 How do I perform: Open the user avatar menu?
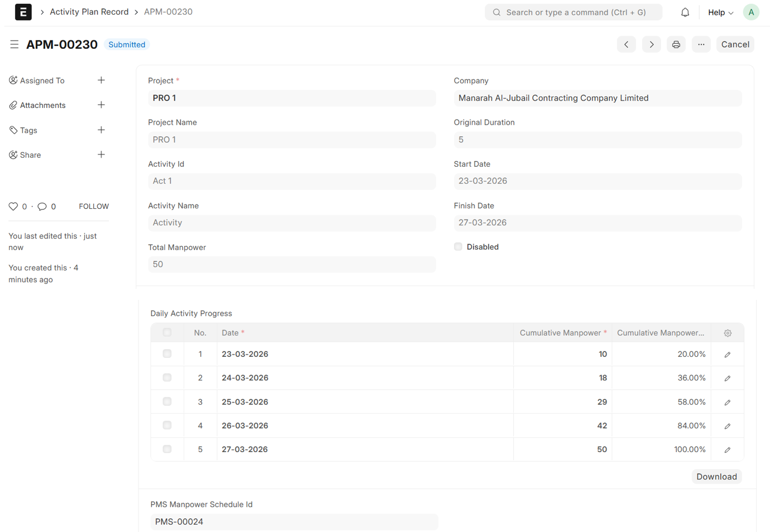(x=751, y=12)
